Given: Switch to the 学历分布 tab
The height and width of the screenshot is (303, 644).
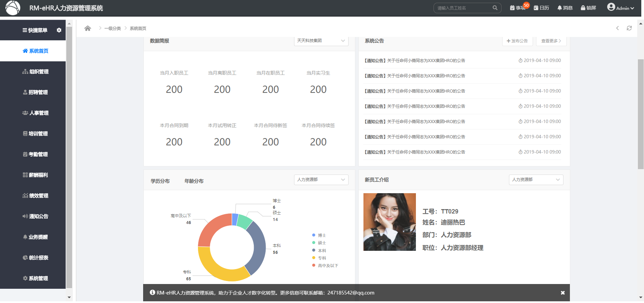Looking at the screenshot, I should [160, 181].
